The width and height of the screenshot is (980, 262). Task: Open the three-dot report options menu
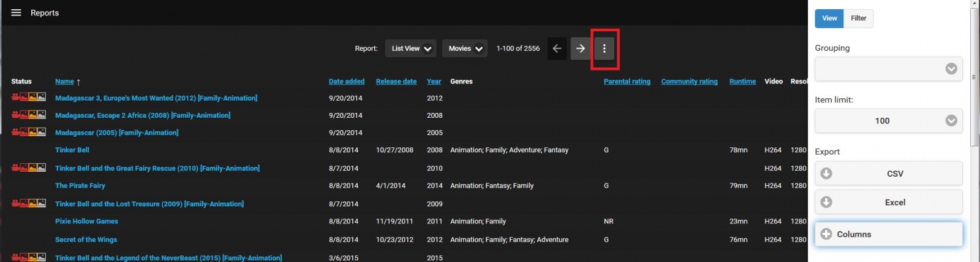[604, 48]
